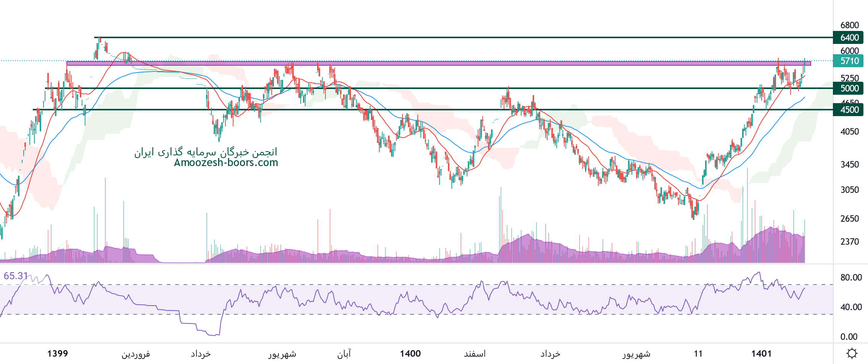Screen dimensions: 868x364
Task: Click the 1400 year label on time axis
Action: (410, 354)
